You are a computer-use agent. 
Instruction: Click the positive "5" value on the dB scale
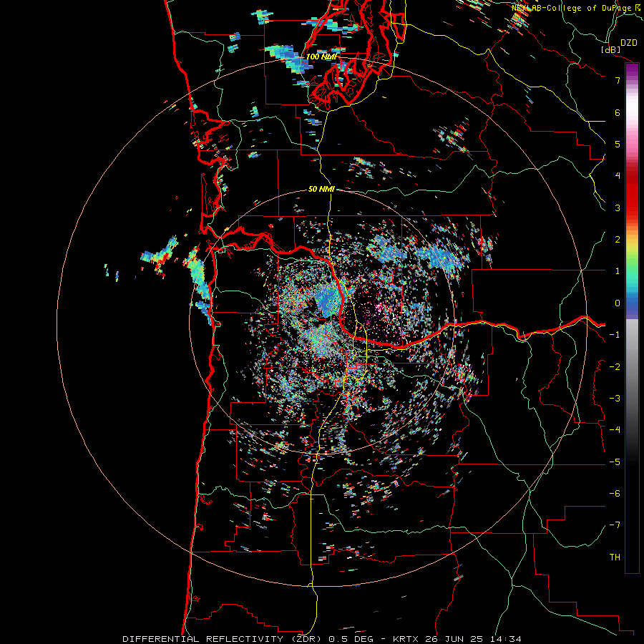(x=618, y=144)
